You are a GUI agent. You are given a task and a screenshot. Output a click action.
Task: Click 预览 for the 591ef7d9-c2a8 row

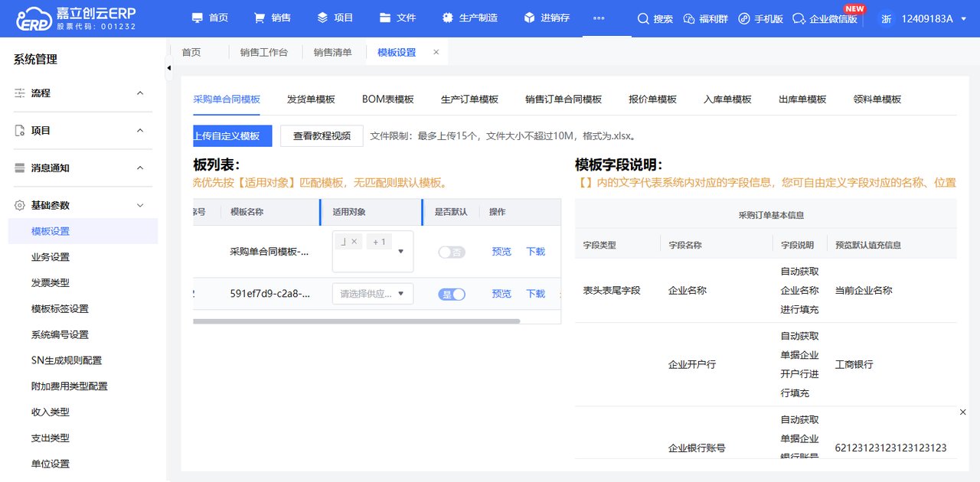tap(501, 294)
